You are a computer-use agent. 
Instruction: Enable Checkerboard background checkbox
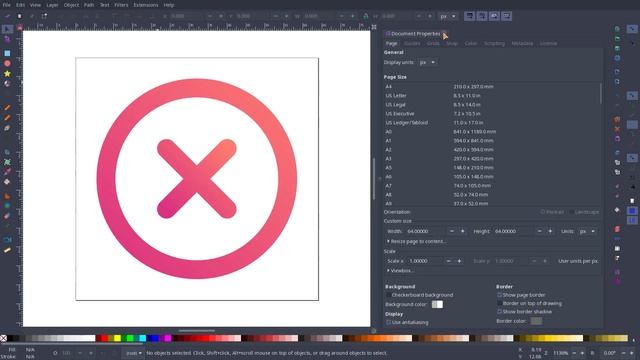(389, 295)
